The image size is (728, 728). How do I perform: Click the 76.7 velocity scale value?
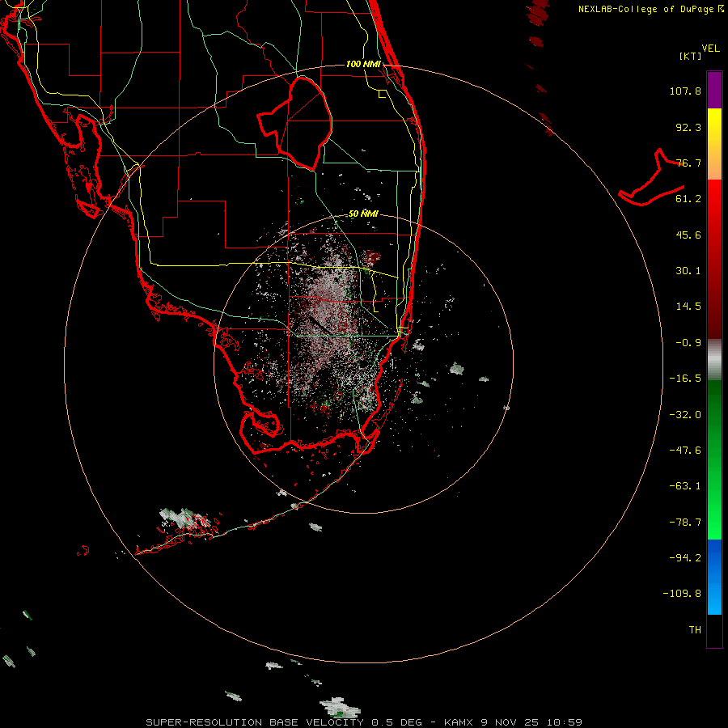(688, 163)
